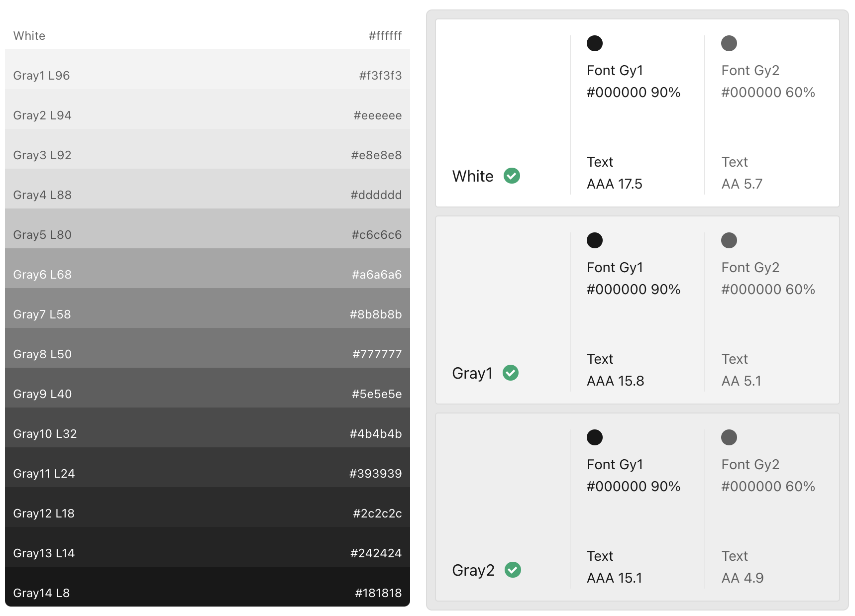The image size is (855, 616).
Task: Pick the Gray1 L96 swatch row
Action: [x=208, y=69]
